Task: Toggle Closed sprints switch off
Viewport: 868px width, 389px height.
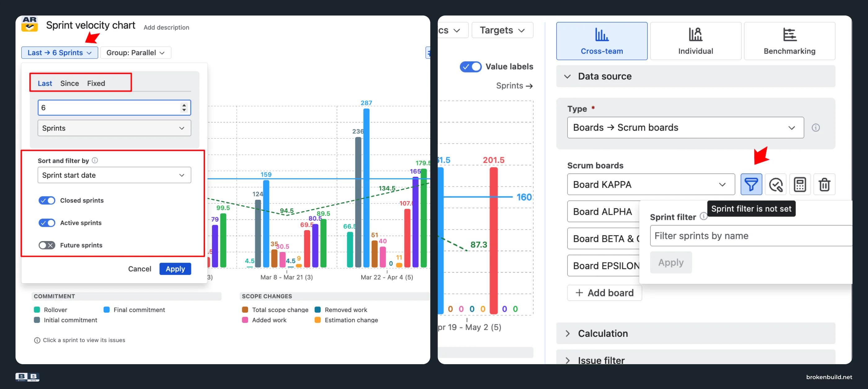Action: pos(47,200)
